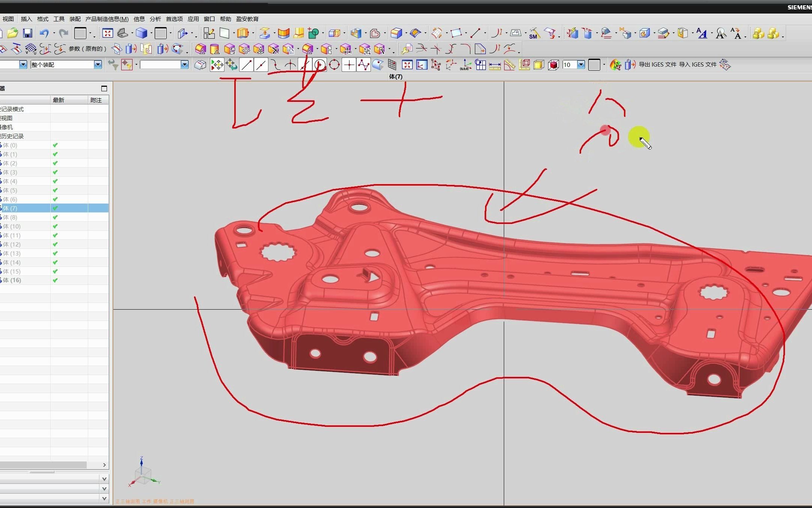Expand the dropdown showing value 10
The width and height of the screenshot is (812, 508).
(x=581, y=65)
